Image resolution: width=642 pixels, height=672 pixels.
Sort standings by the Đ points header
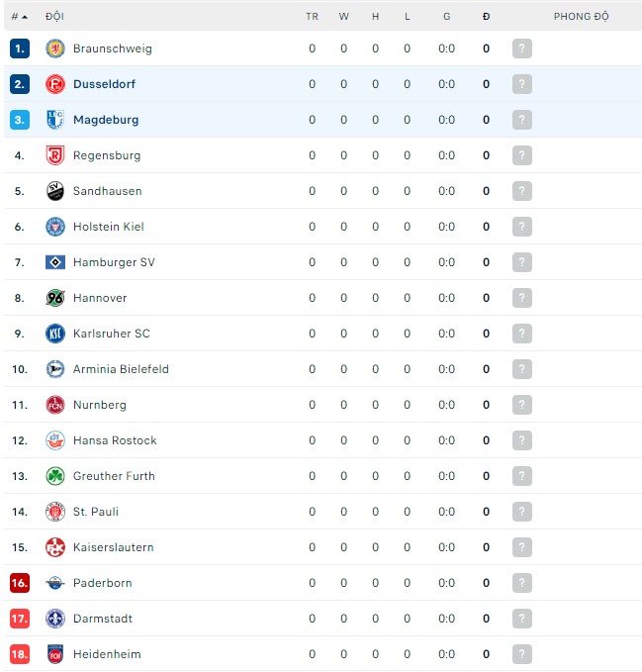[486, 17]
